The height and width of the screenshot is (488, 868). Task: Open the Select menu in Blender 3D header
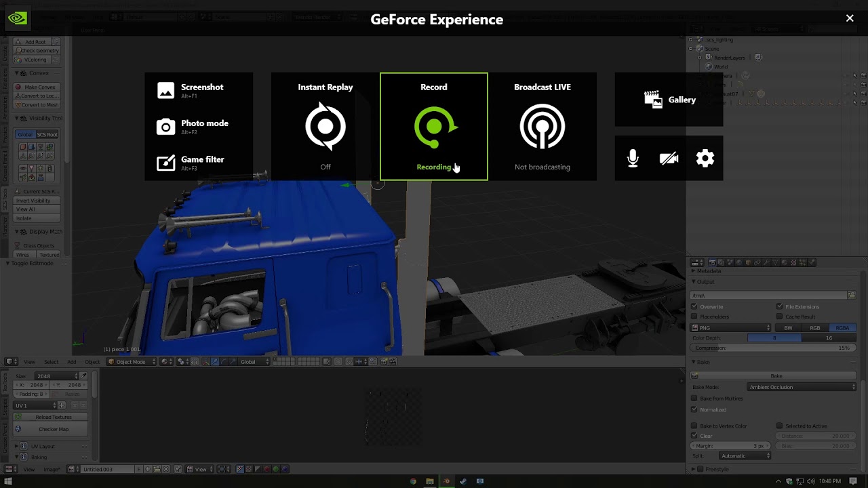pyautogui.click(x=51, y=362)
